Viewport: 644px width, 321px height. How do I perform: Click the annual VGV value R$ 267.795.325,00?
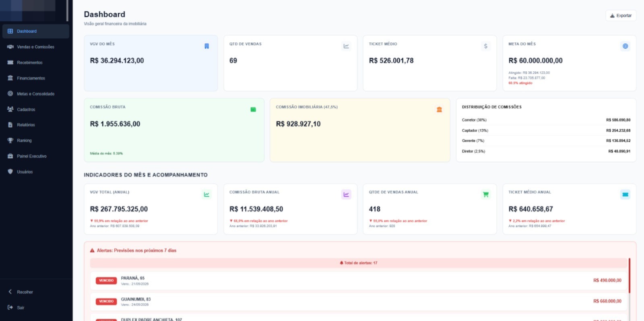(119, 209)
